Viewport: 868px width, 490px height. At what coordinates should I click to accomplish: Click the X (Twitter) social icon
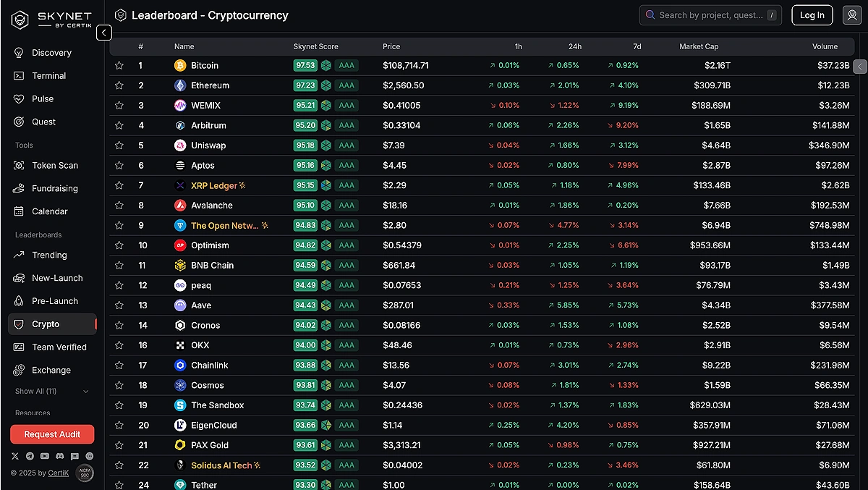point(15,456)
